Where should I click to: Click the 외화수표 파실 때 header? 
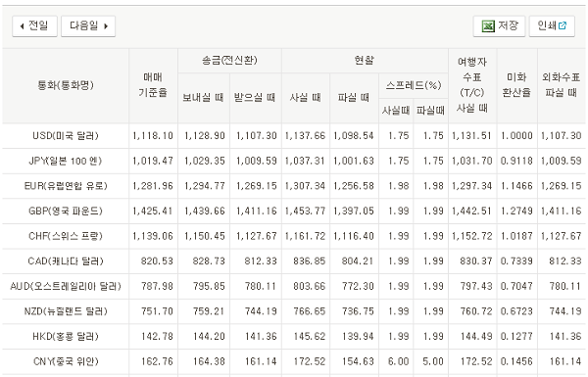pyautogui.click(x=561, y=85)
